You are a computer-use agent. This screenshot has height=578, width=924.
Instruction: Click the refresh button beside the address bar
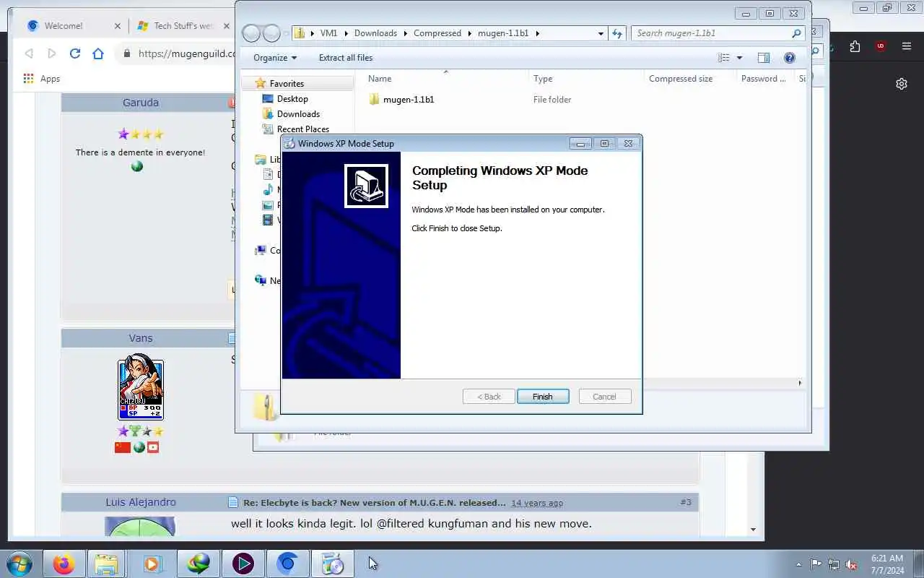coord(617,33)
